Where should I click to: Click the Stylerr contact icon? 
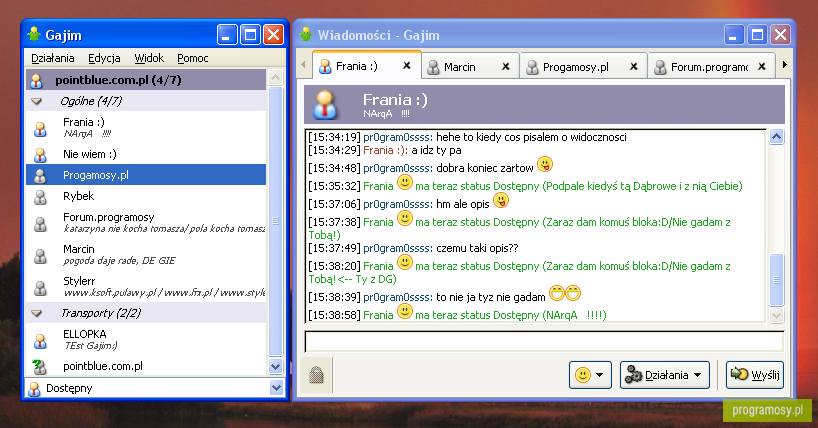pyautogui.click(x=40, y=288)
